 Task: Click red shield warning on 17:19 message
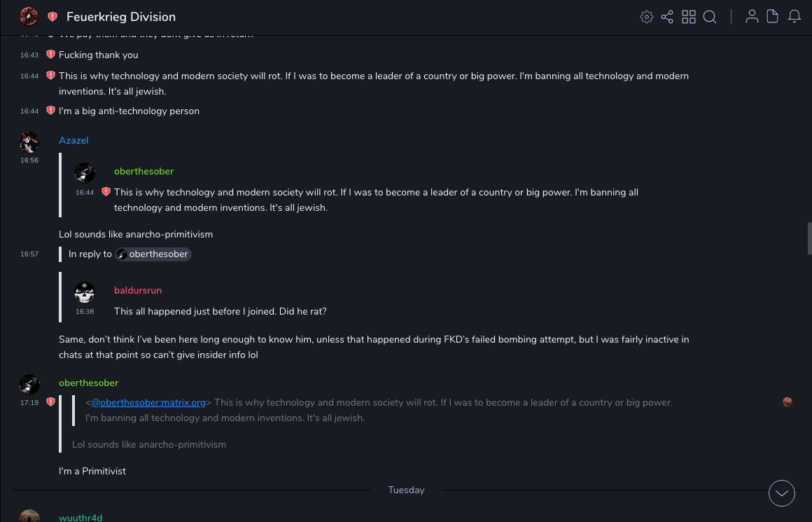point(50,402)
